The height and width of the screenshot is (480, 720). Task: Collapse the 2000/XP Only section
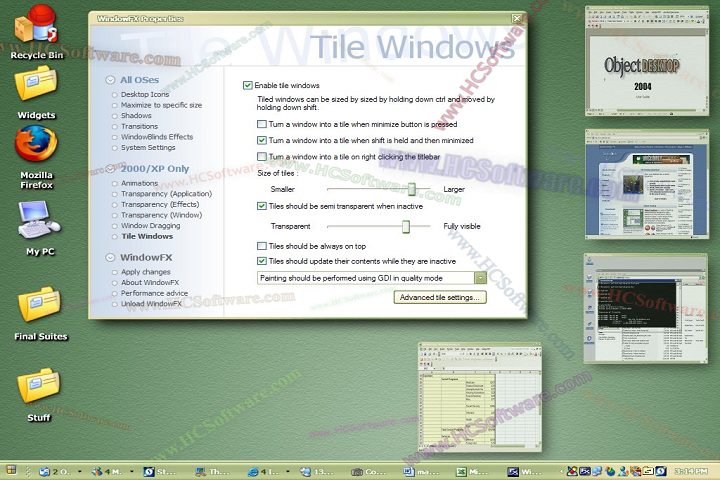(110, 169)
